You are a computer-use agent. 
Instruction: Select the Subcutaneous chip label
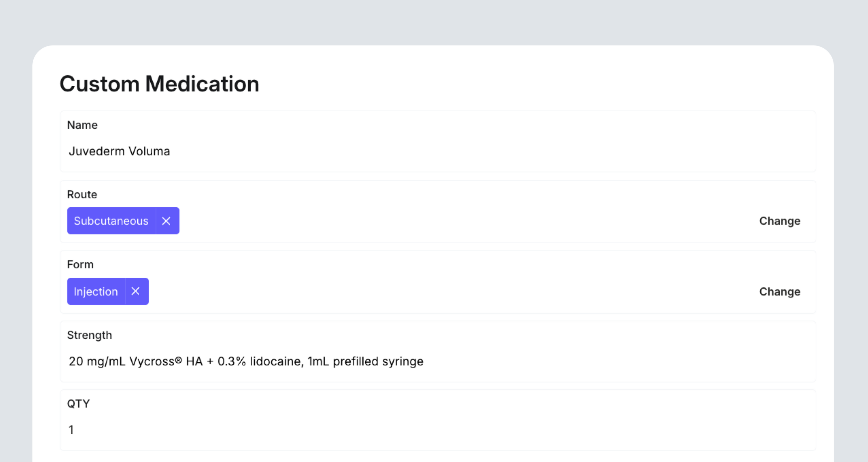pyautogui.click(x=111, y=221)
